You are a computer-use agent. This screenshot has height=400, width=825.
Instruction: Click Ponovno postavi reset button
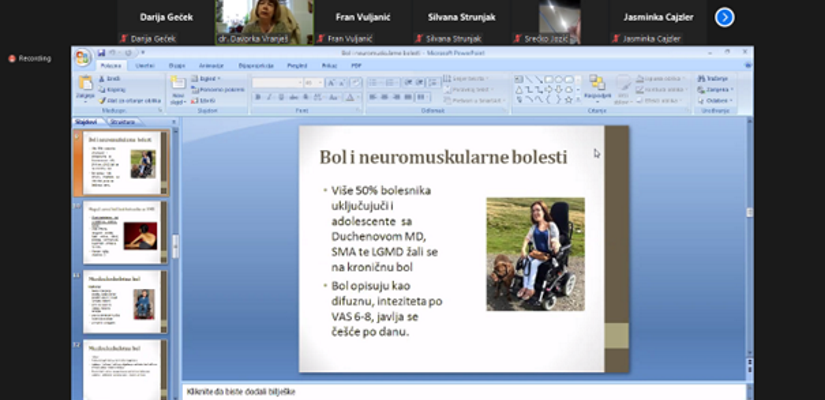click(218, 89)
